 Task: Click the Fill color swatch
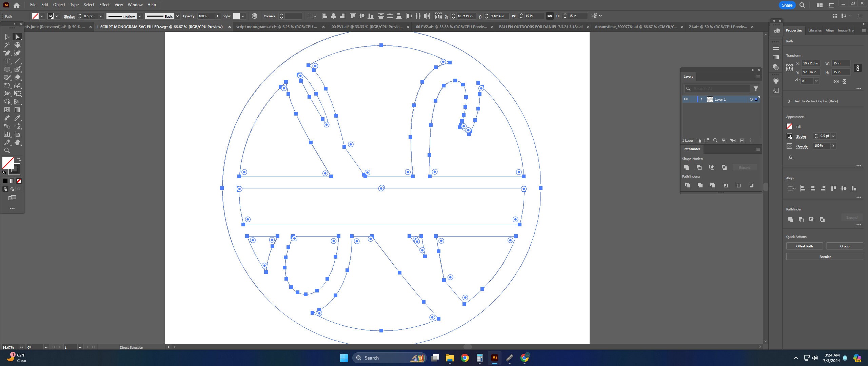[789, 126]
